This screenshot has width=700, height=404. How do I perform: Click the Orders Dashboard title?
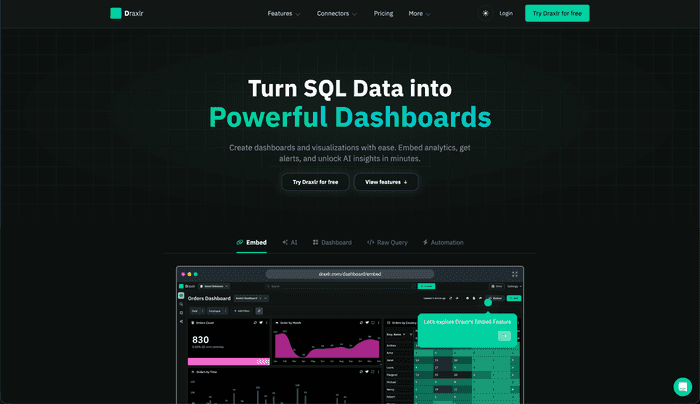pos(209,298)
